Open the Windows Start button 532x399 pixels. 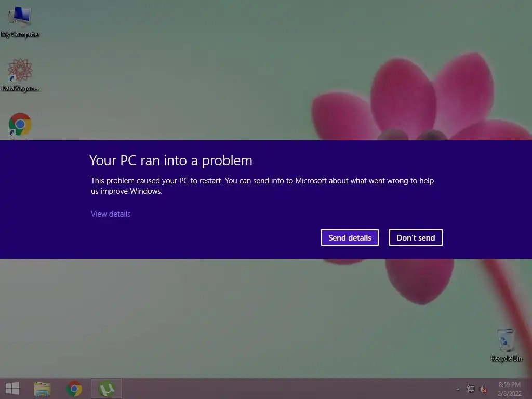tap(12, 389)
